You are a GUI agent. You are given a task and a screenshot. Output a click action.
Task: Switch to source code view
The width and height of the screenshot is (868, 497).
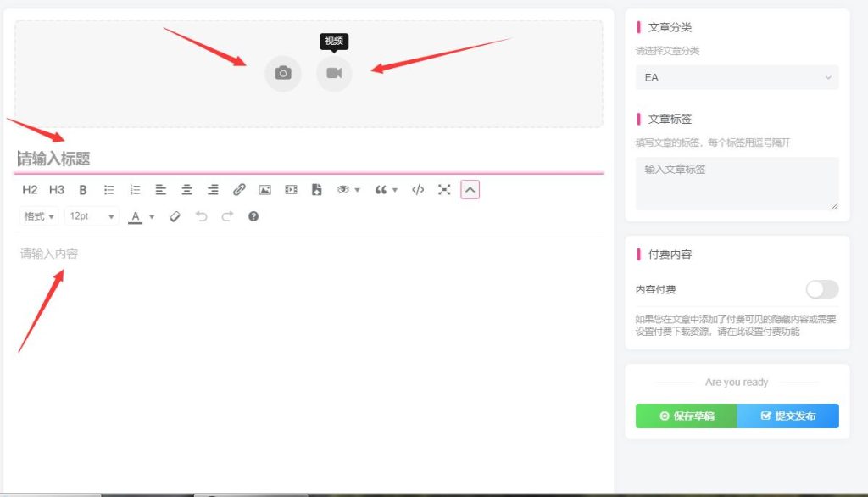click(418, 190)
